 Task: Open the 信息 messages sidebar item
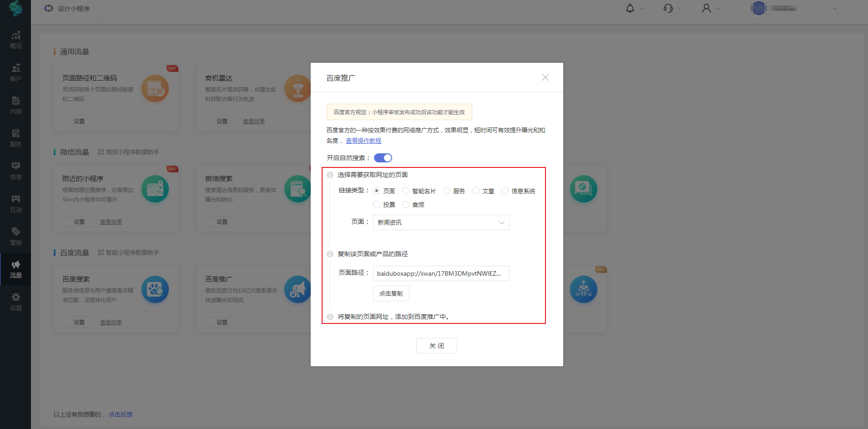[x=15, y=171]
